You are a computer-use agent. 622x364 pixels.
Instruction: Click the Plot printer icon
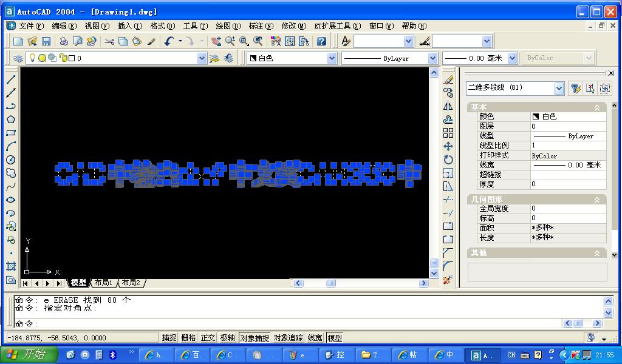coord(63,41)
